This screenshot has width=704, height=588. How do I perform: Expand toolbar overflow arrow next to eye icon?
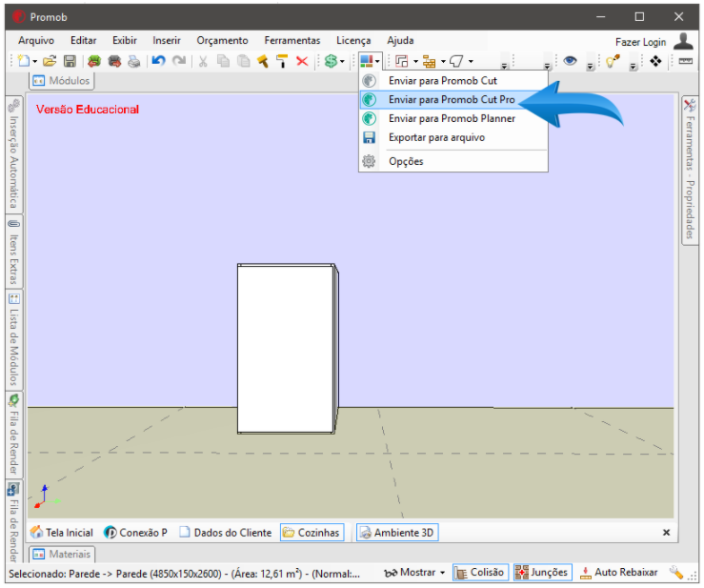click(x=590, y=66)
